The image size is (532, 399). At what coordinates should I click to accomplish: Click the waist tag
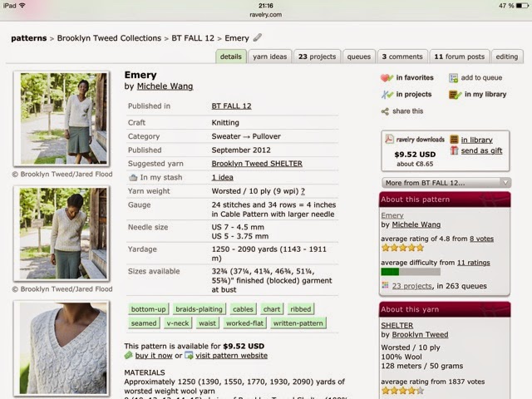tap(207, 323)
